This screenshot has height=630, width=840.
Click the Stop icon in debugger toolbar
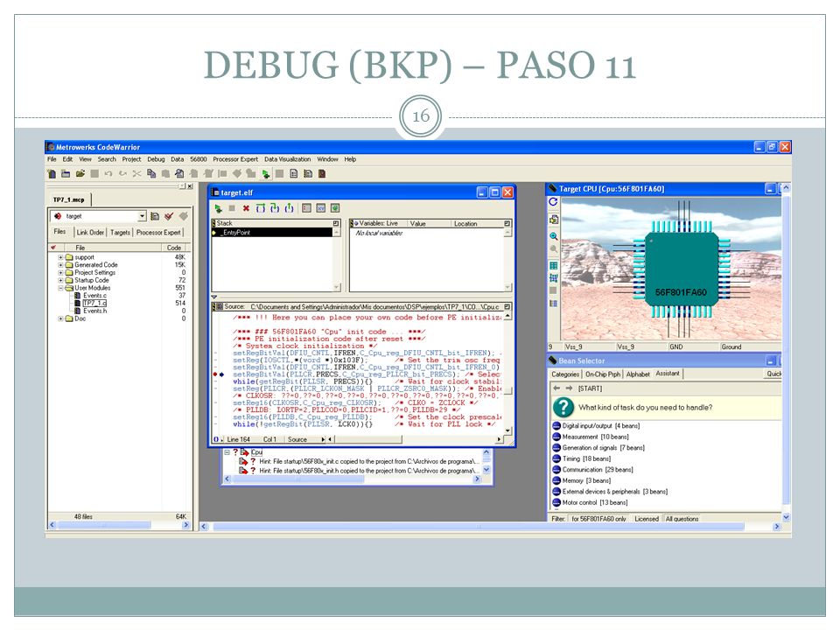pos(232,208)
